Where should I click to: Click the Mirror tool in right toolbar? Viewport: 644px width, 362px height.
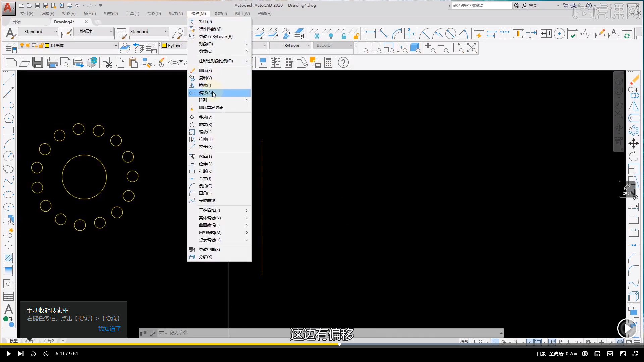[634, 105]
